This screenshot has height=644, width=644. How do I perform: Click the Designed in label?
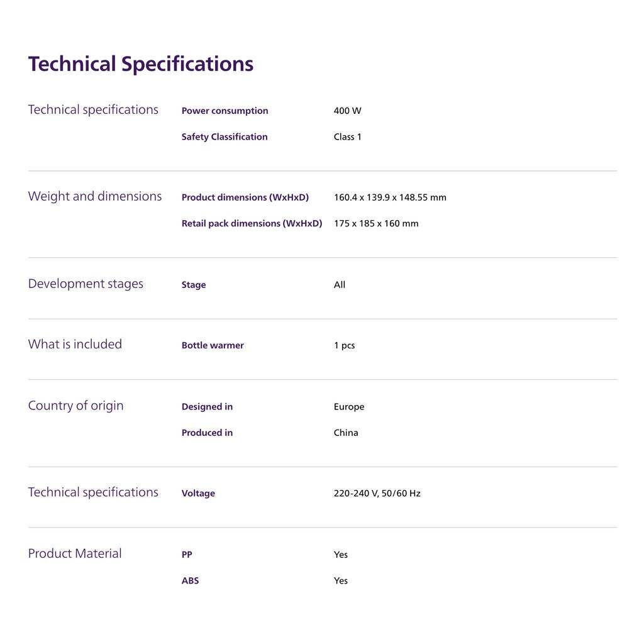(207, 407)
